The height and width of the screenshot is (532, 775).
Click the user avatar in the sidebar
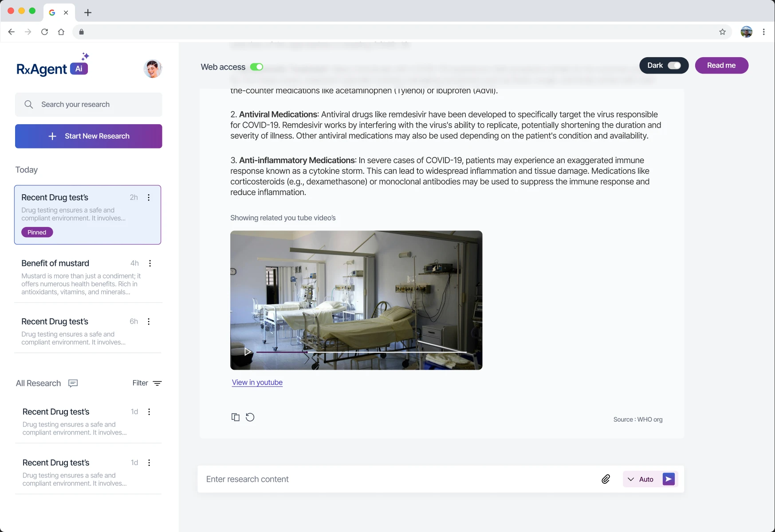153,69
